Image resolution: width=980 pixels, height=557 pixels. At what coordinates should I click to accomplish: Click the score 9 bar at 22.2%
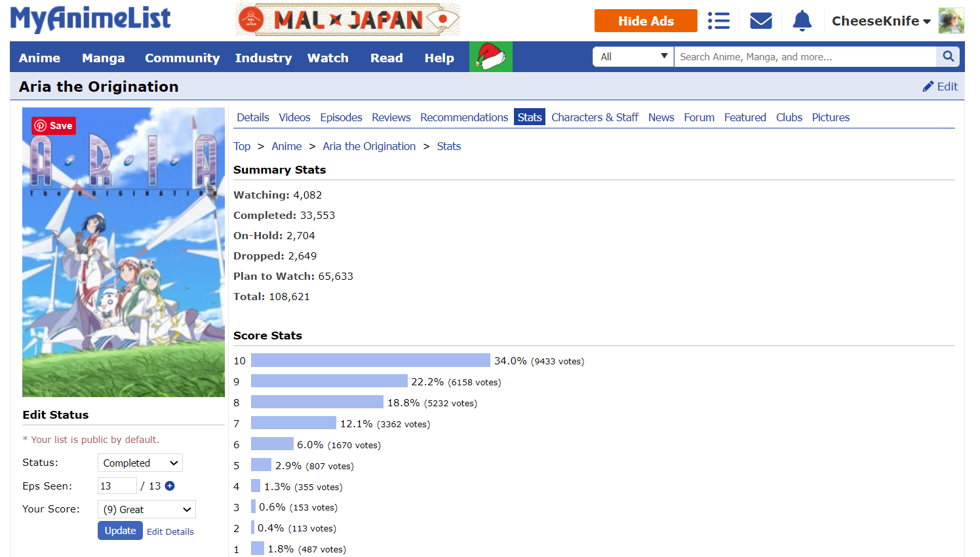(329, 381)
